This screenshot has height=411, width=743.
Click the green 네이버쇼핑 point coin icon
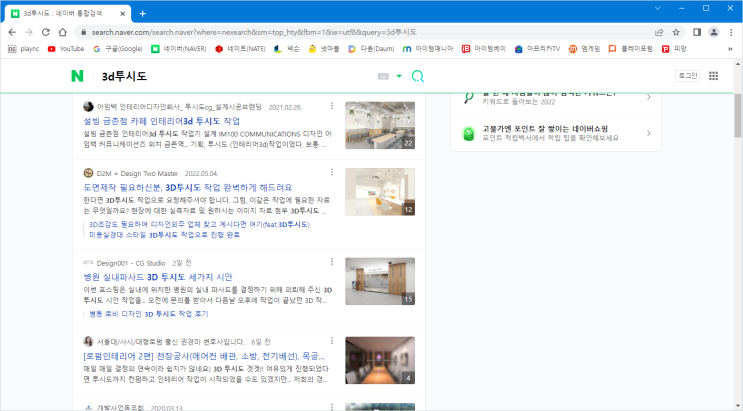point(468,134)
